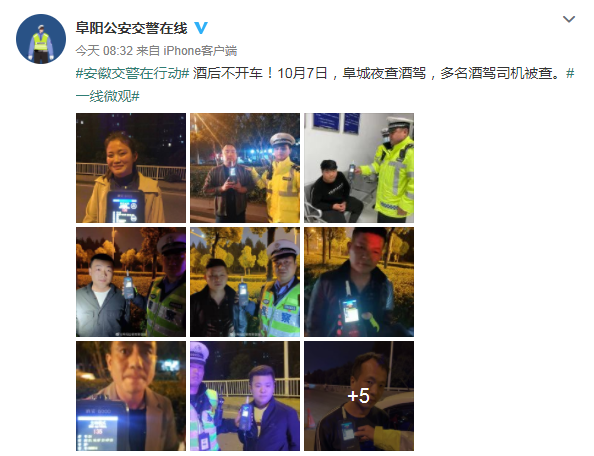Image resolution: width=594 pixels, height=456 pixels.
Task: Open photo of man beside officer in yellow jacket
Action: pyautogui.click(x=245, y=168)
